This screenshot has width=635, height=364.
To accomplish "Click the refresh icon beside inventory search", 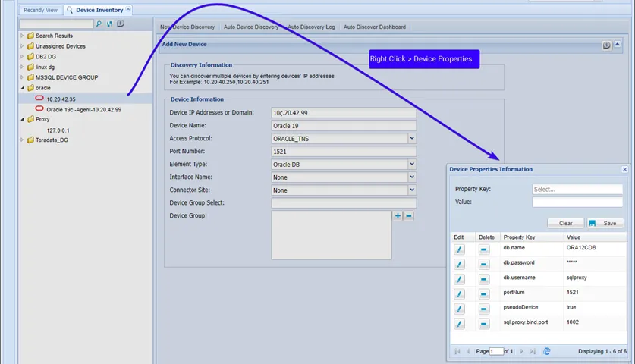I will tap(109, 24).
